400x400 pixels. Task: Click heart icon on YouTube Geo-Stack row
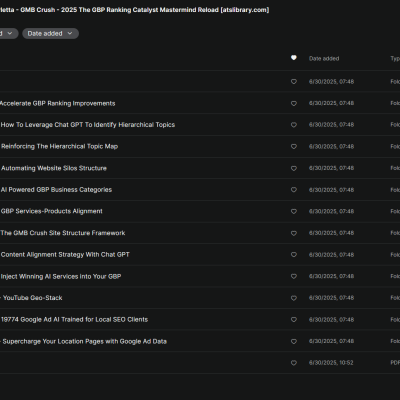[x=294, y=298]
